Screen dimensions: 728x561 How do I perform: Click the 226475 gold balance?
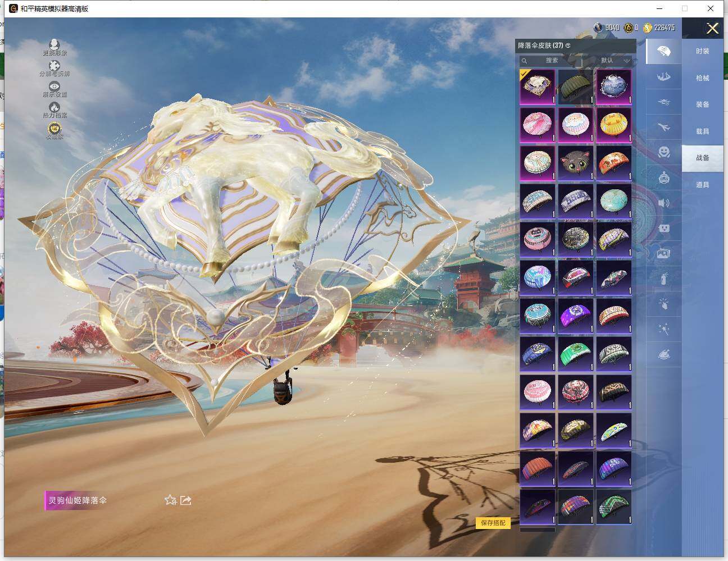665,28
